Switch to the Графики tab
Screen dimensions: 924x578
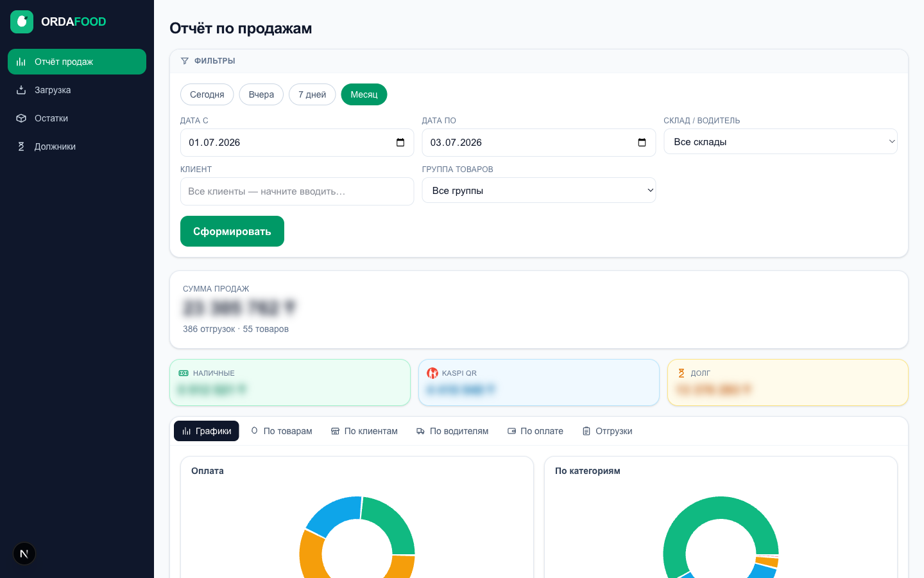coord(207,431)
